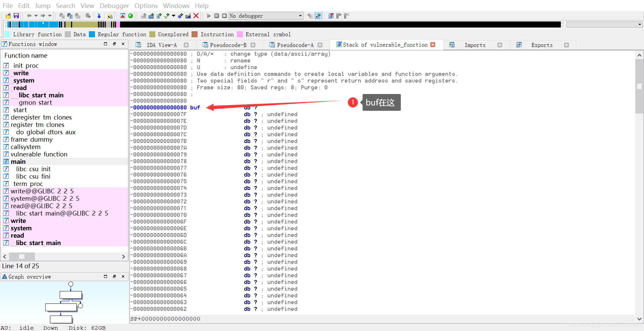The height and width of the screenshot is (331, 644).
Task: Click the icon left of the Exports tab
Action: 519,45
